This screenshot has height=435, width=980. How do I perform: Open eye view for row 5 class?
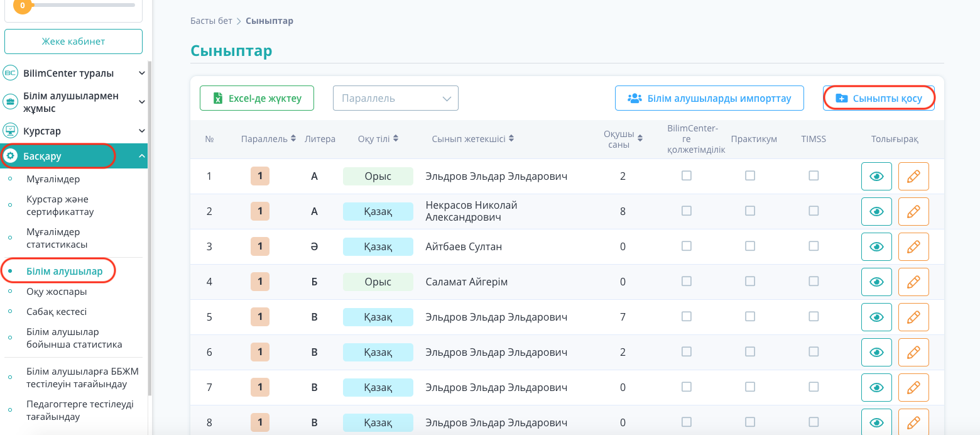(876, 317)
